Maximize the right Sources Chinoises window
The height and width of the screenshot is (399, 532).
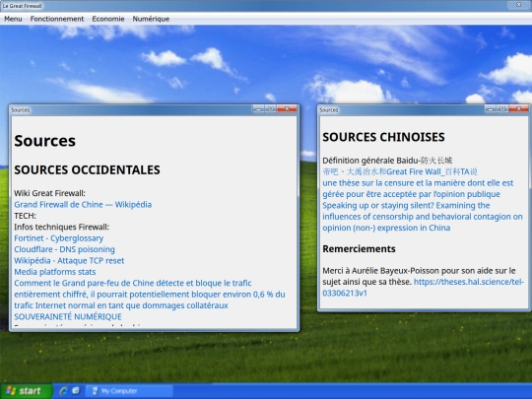(502, 109)
